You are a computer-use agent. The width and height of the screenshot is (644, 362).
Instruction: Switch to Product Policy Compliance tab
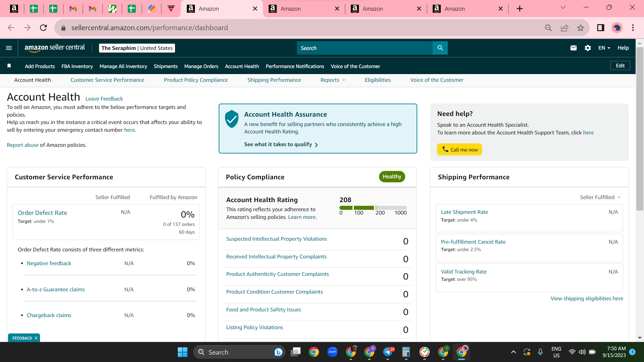[x=196, y=80]
